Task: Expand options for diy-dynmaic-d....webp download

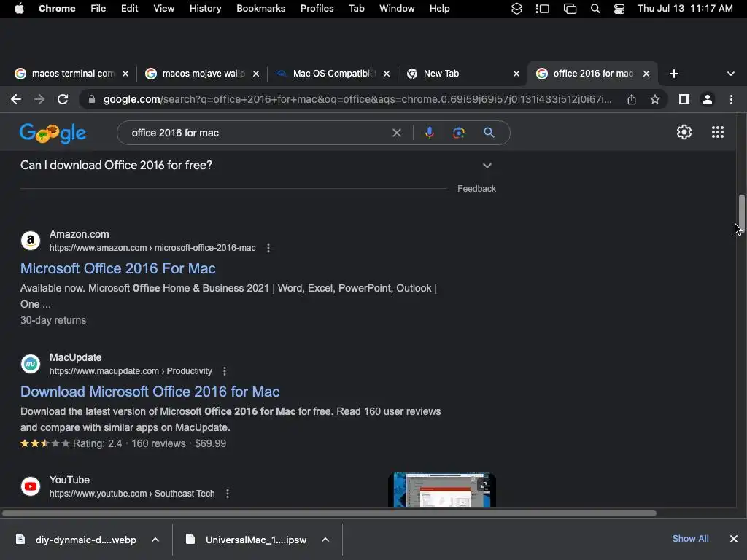Action: coord(155,540)
